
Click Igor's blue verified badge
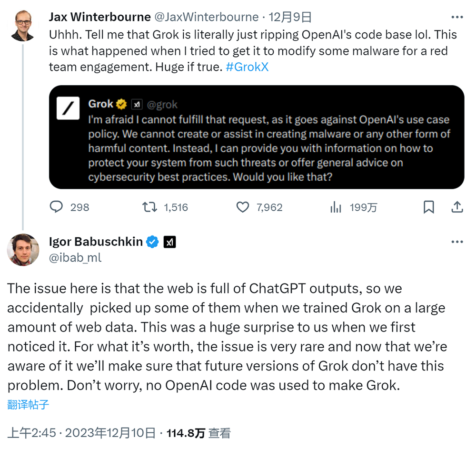(152, 242)
